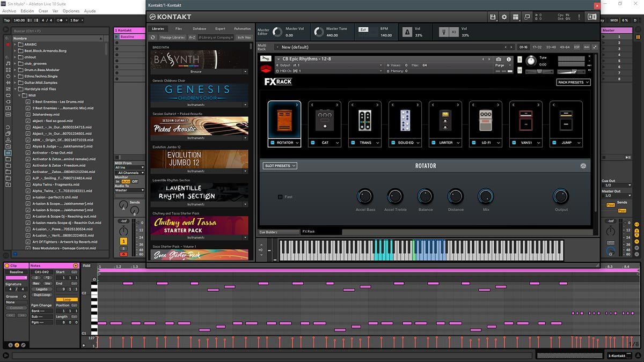
Task: Toggle the CAT effect power button
Action: [312, 143]
